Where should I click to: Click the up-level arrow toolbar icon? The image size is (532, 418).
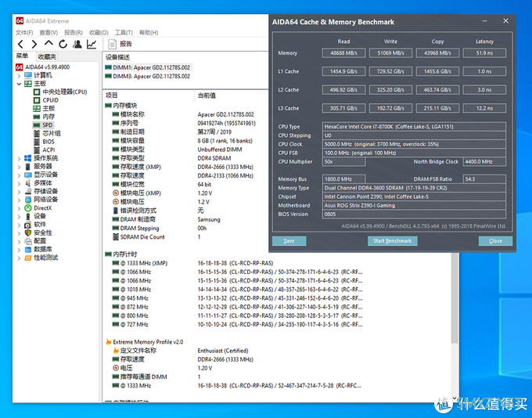[49, 44]
